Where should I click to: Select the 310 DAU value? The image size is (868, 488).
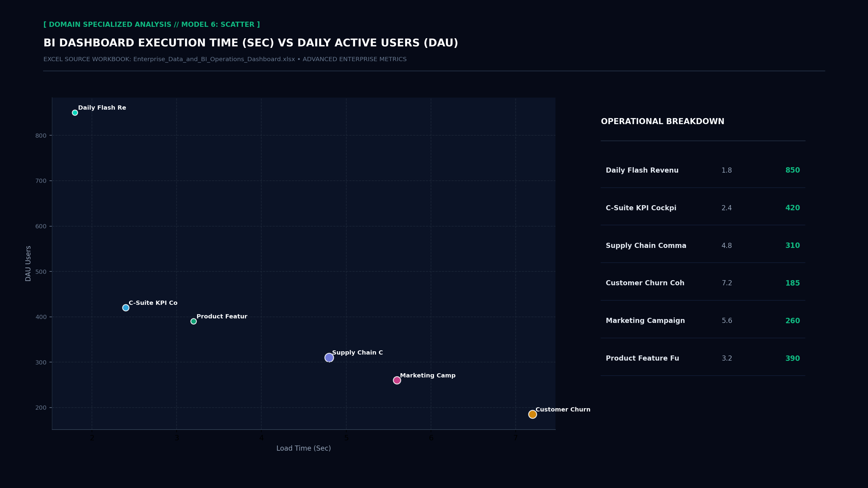[x=793, y=246]
